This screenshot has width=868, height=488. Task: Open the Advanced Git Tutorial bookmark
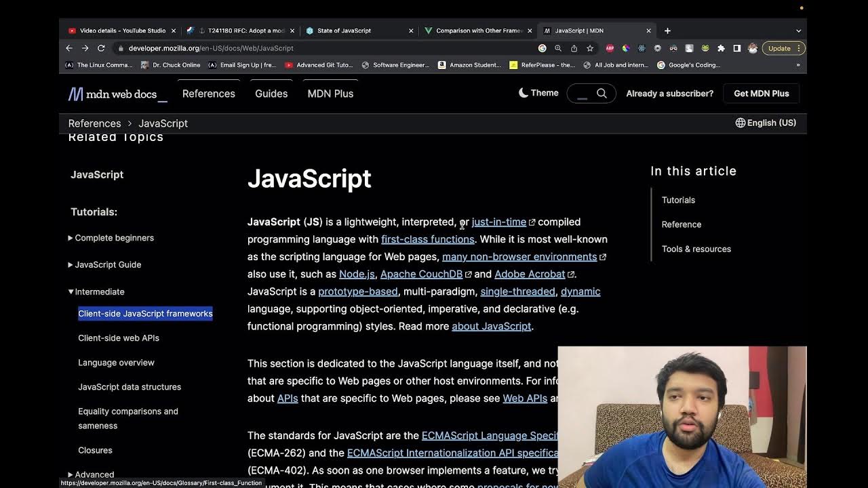click(x=319, y=65)
